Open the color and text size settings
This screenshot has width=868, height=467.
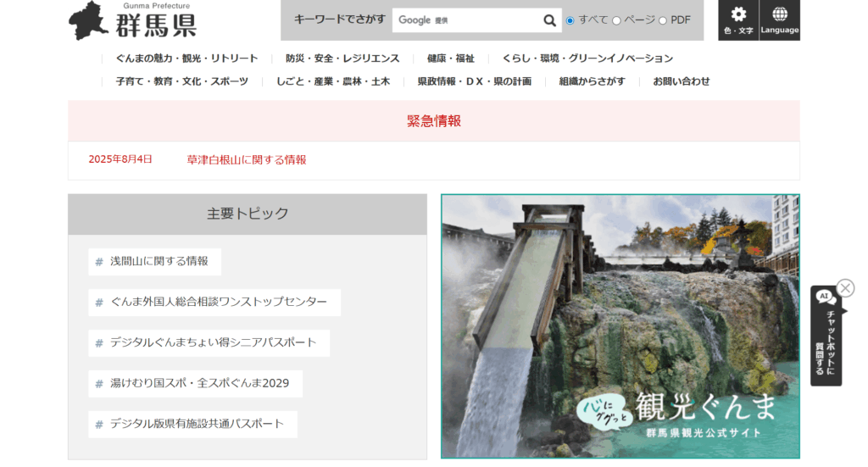point(738,20)
